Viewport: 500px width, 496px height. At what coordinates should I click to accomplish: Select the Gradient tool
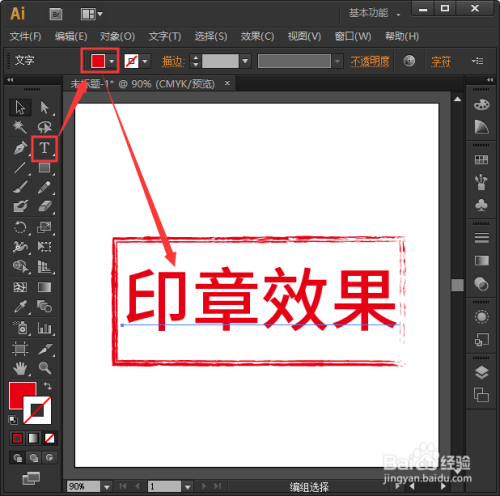pos(44,287)
